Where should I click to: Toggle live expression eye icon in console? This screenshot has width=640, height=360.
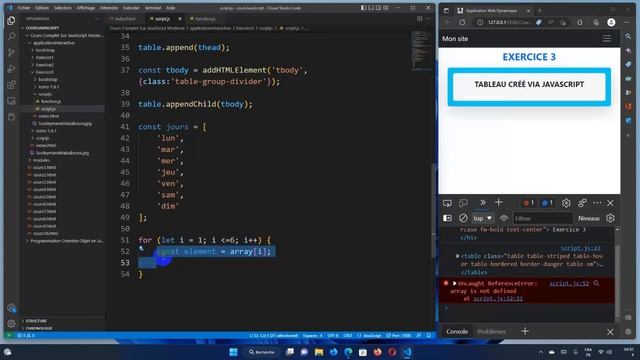tap(504, 218)
